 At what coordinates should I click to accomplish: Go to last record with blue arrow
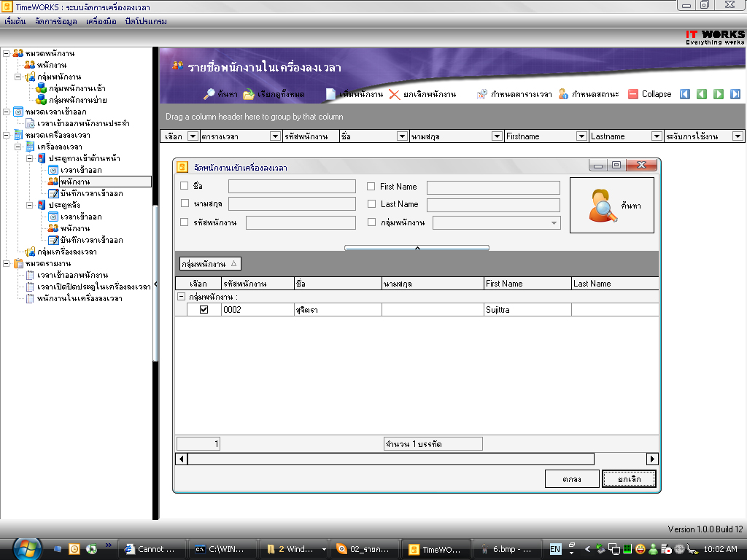pos(735,94)
